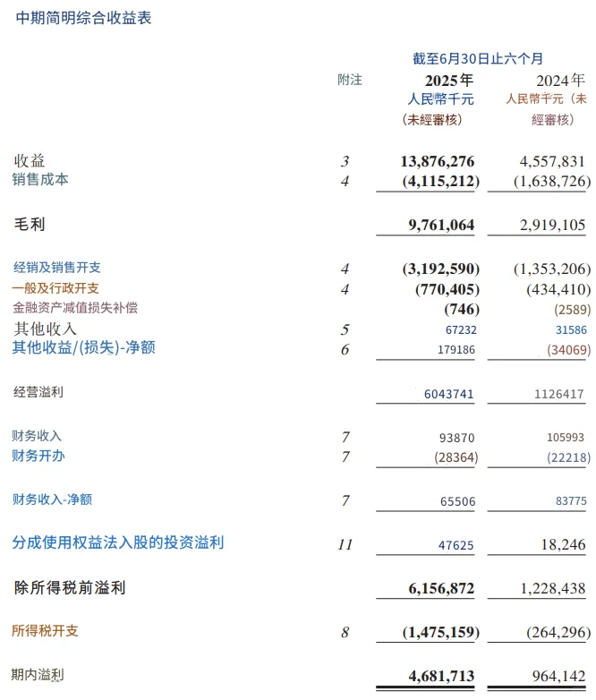Viewport: 596px width, 700px height.
Task: Click note number 8
Action: tap(345, 633)
